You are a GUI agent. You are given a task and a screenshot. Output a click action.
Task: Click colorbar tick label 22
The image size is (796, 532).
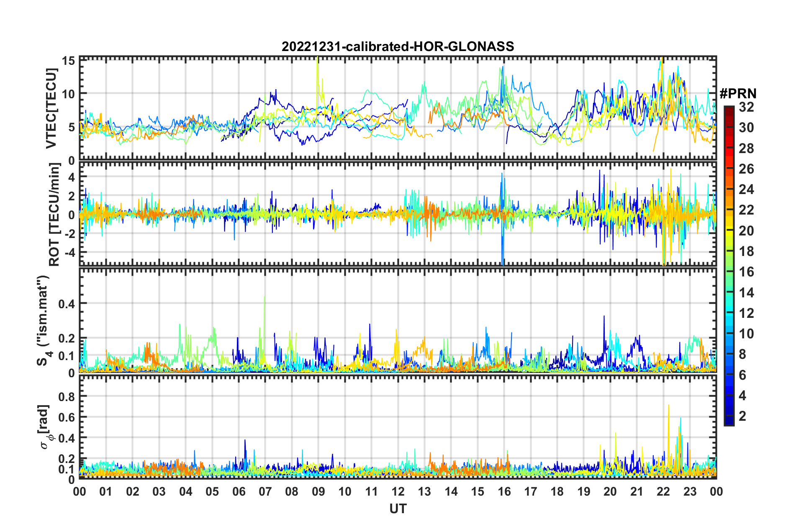click(746, 210)
